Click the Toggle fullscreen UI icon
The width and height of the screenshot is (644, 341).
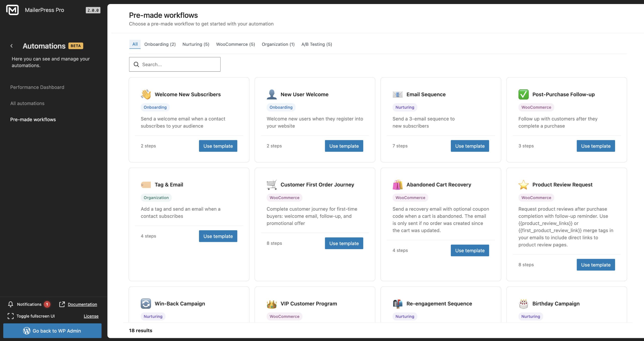click(11, 316)
